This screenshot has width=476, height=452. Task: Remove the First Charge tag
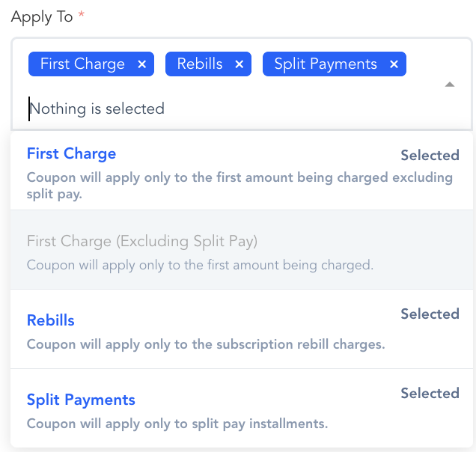pyautogui.click(x=142, y=64)
